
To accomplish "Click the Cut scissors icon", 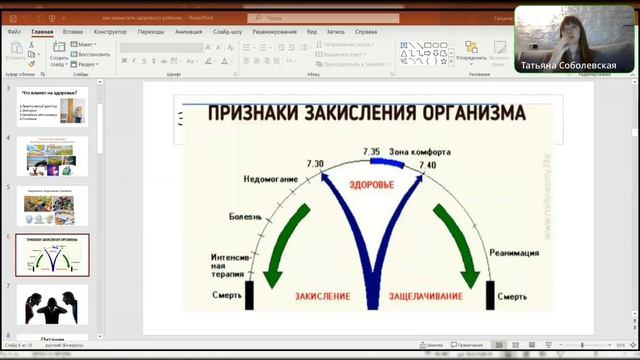I will pos(31,44).
